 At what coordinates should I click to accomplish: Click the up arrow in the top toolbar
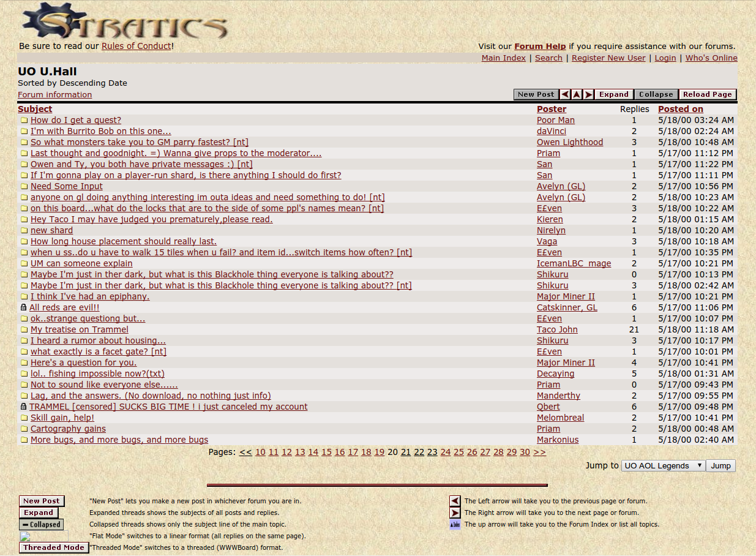point(577,94)
